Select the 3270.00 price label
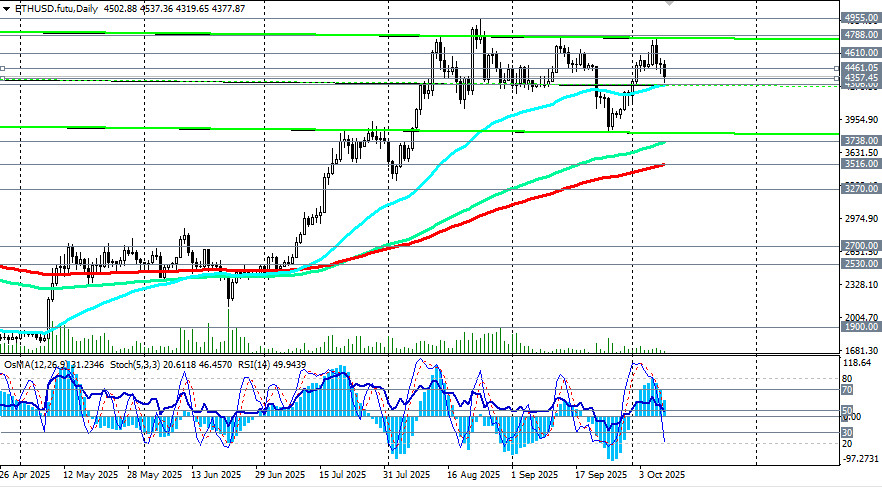 tap(860, 188)
